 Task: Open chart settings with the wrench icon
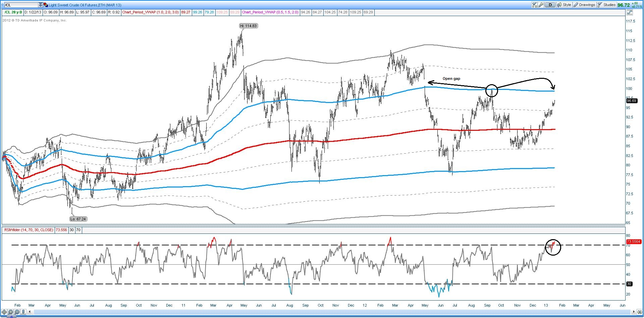click(541, 5)
